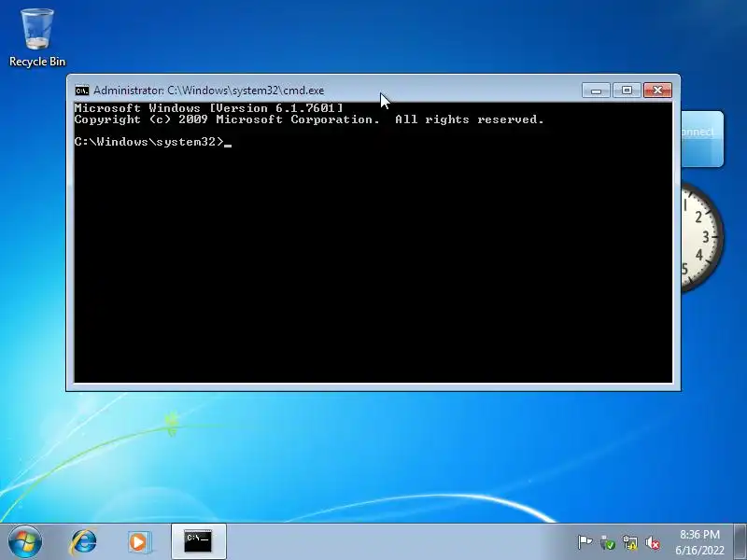Click the cmd.exe title bar system icon
Screen dimensions: 747x560
coord(82,91)
